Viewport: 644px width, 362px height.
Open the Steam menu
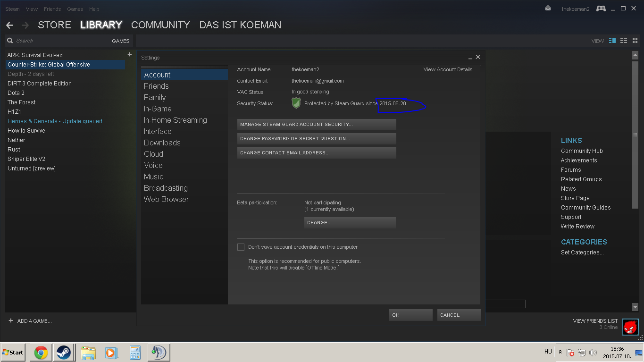[13, 9]
